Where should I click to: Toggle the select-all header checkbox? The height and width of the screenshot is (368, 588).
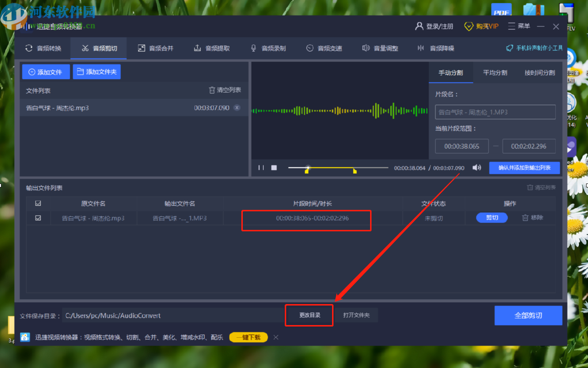pos(38,204)
